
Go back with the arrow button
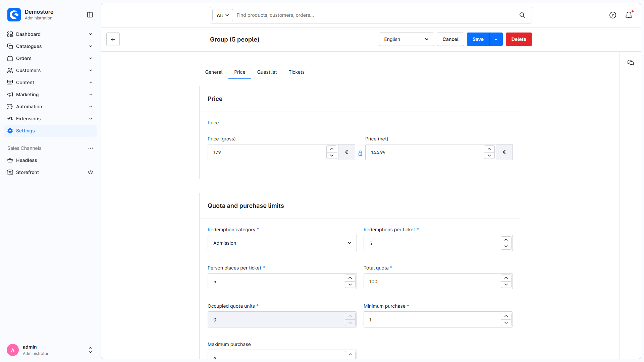(113, 39)
